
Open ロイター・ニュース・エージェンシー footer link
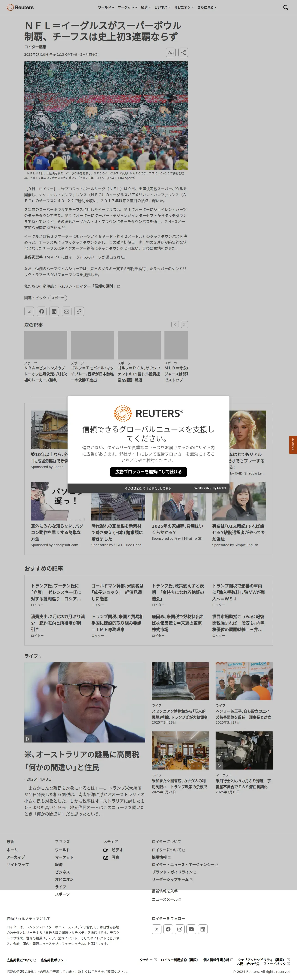pyautogui.click(x=185, y=865)
